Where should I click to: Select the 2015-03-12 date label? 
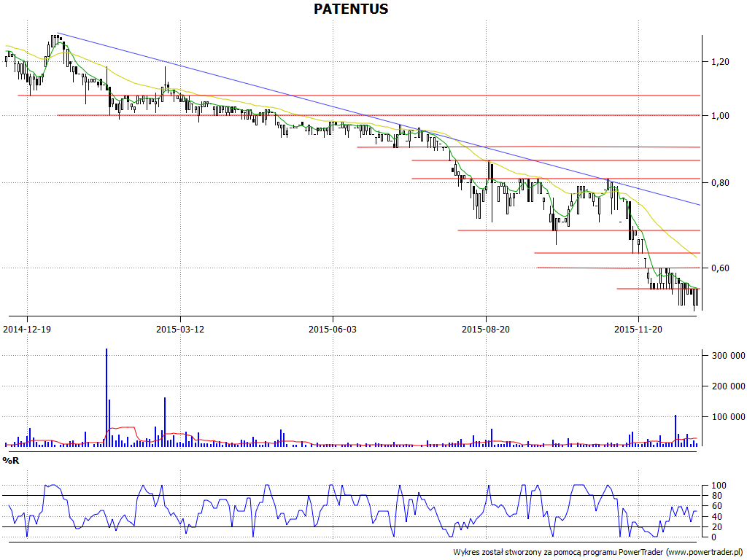(180, 329)
